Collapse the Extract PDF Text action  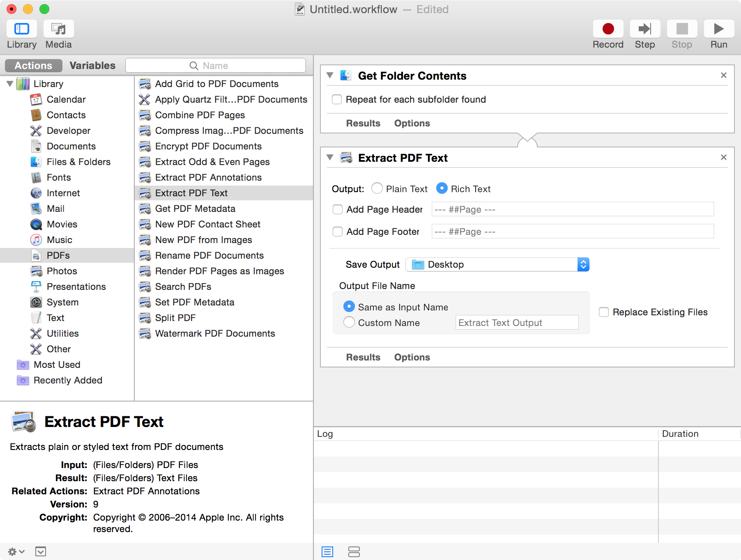(x=329, y=158)
